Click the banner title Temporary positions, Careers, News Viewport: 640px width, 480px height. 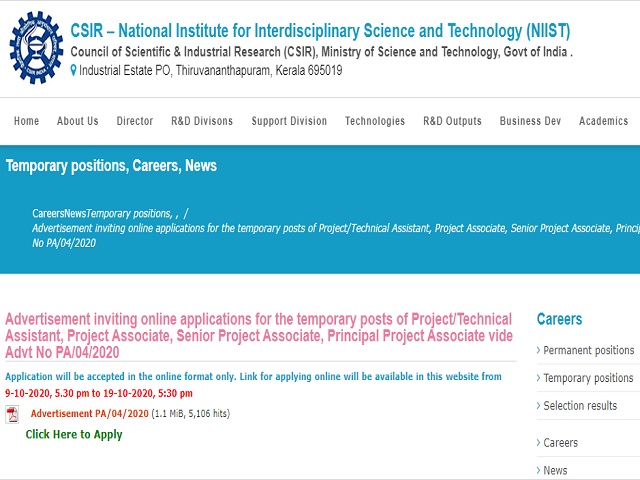[x=111, y=166]
